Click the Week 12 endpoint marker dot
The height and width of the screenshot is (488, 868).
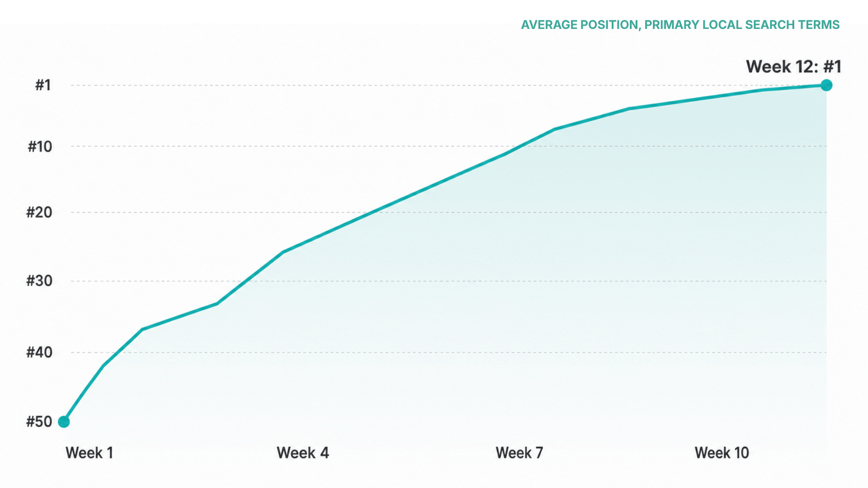pyautogui.click(x=826, y=85)
